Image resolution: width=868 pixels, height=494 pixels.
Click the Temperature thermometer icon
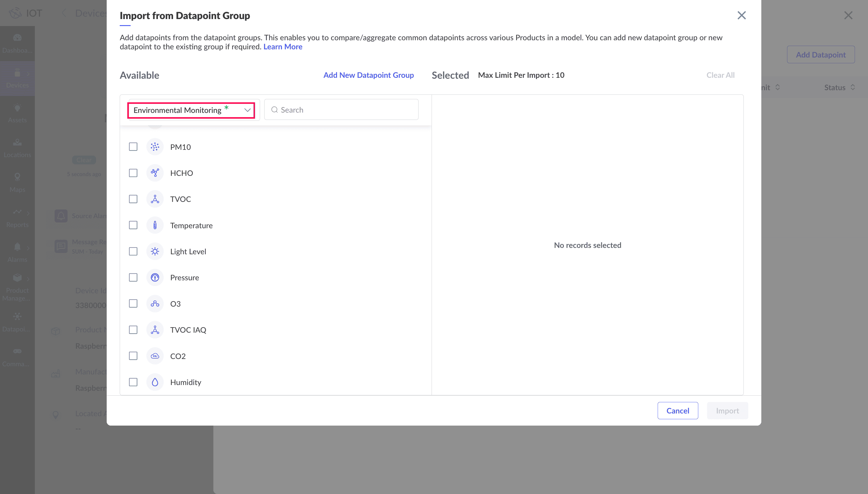155,225
